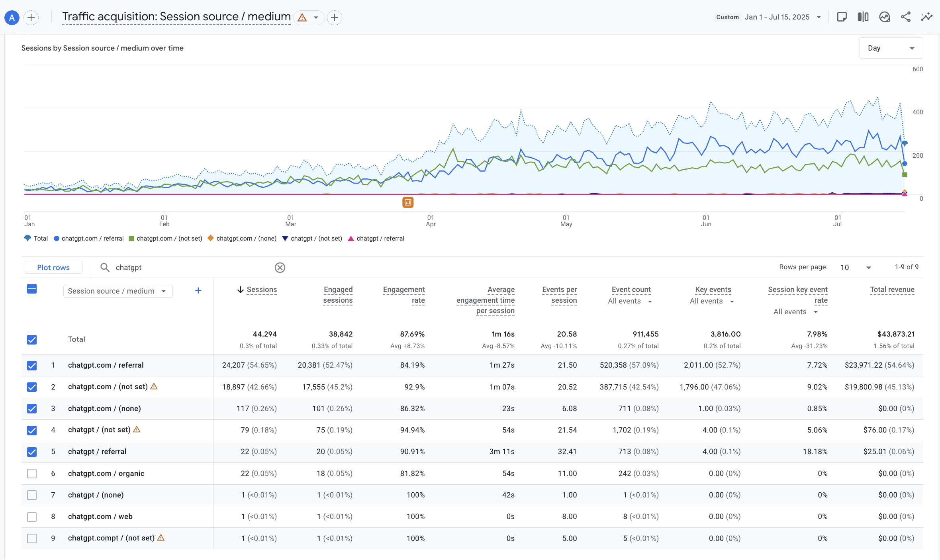The image size is (940, 560).
Task: Expand the Session source / medium dimension dropdown
Action: click(x=117, y=291)
